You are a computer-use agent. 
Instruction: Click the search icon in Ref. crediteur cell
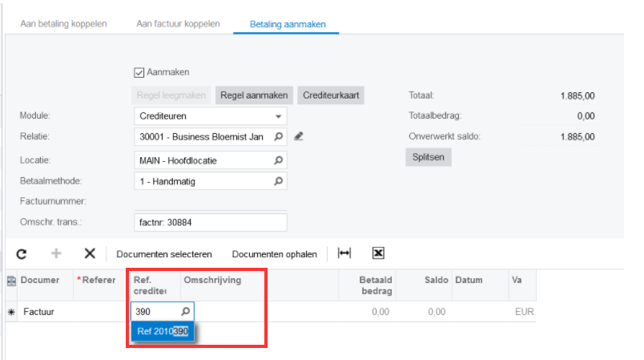pyautogui.click(x=185, y=311)
